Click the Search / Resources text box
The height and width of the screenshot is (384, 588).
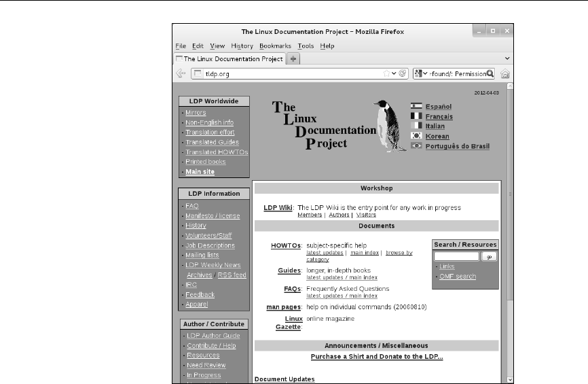456,256
